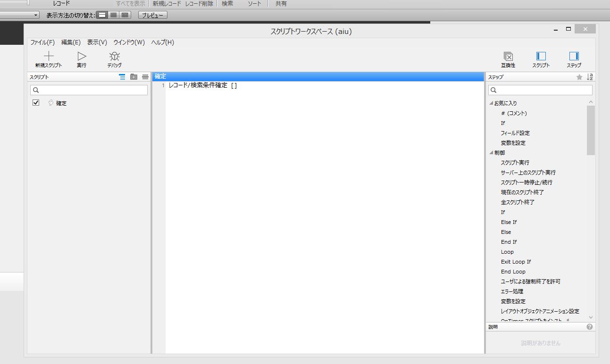610x364 pixels.
Task: Click the steps list scrollbar down arrow
Action: pos(591,318)
